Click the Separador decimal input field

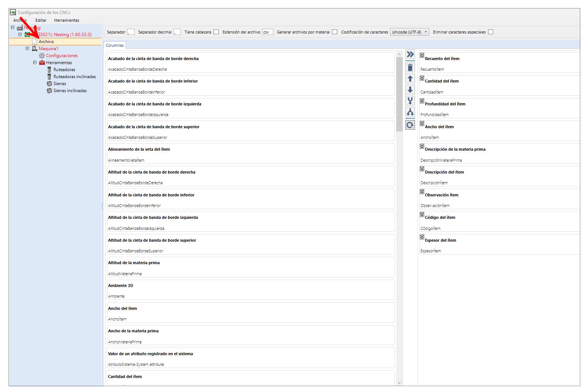pyautogui.click(x=177, y=32)
